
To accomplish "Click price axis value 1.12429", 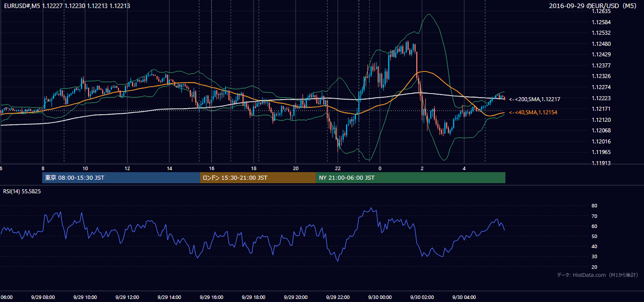I will pyautogui.click(x=601, y=54).
